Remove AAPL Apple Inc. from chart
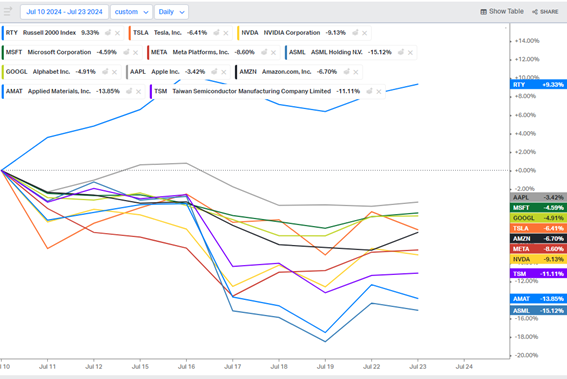 (x=224, y=72)
